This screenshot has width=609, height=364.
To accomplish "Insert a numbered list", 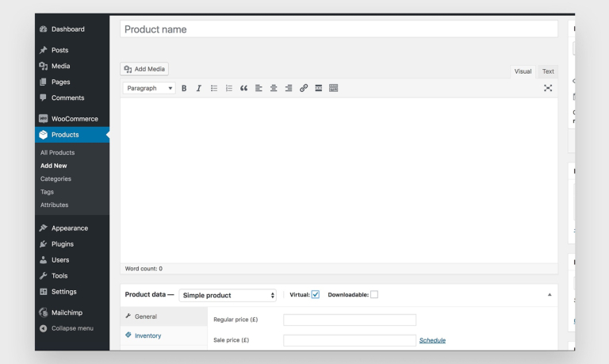I will point(229,88).
